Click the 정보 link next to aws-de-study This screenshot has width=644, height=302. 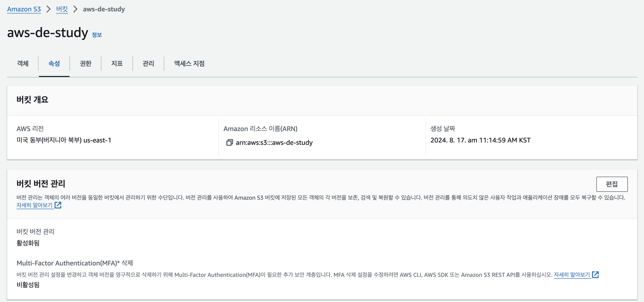click(x=97, y=34)
